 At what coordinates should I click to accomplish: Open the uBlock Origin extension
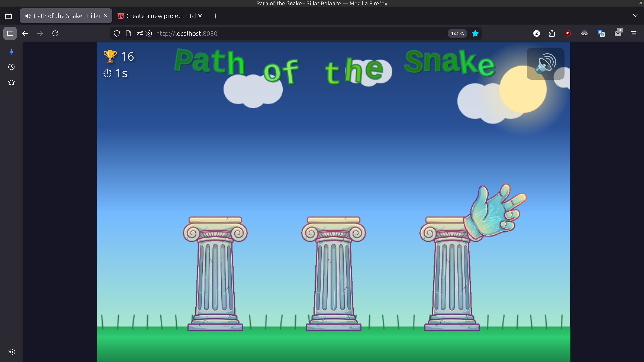568,34
